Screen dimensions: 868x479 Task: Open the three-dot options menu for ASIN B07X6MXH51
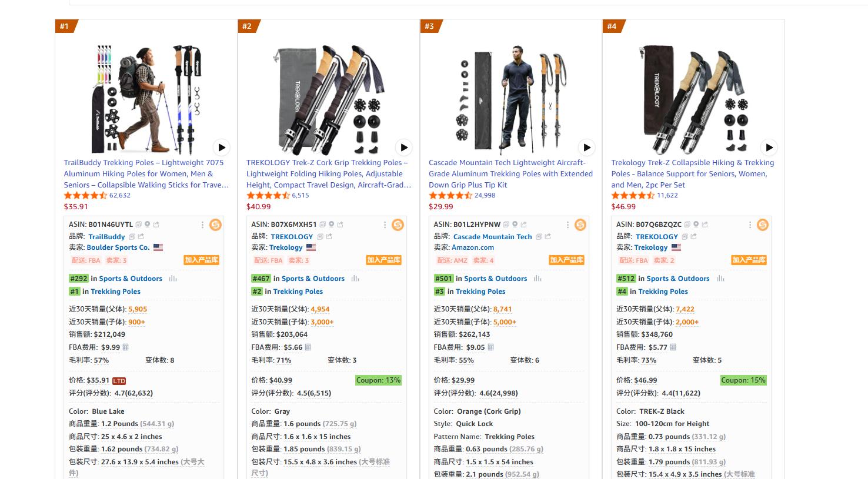(385, 225)
